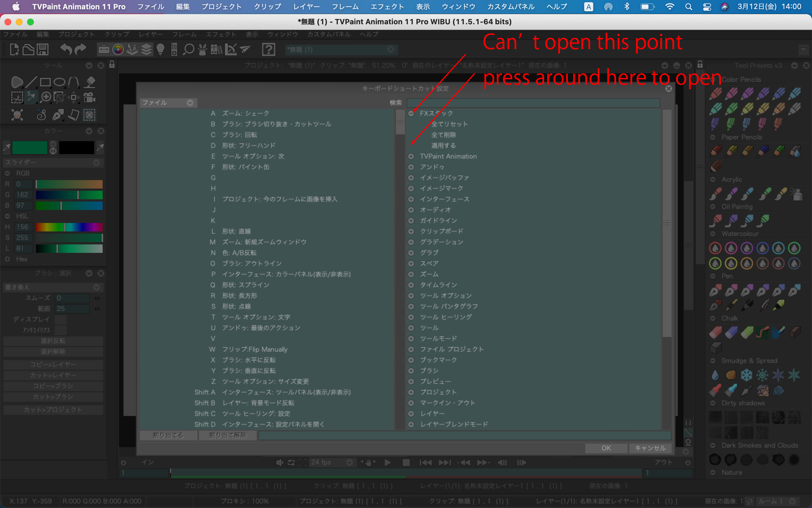Expand the ブラシ category
This screenshot has height=508, width=812.
click(x=411, y=371)
